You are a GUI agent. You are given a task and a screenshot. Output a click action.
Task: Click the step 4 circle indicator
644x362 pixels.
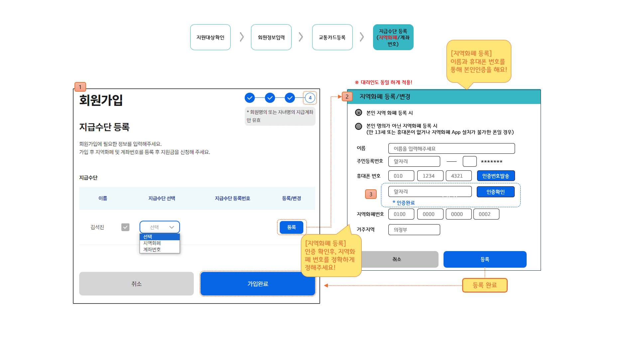pyautogui.click(x=310, y=98)
